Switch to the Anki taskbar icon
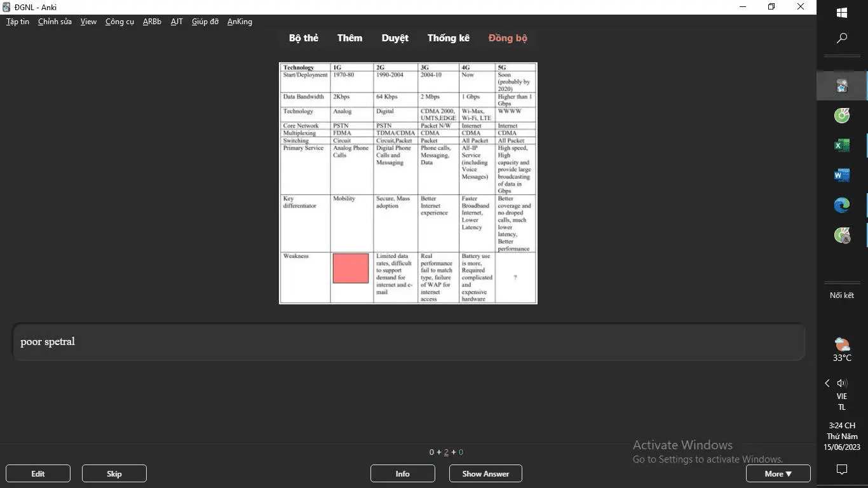Screen dimensions: 868x488 (842, 86)
